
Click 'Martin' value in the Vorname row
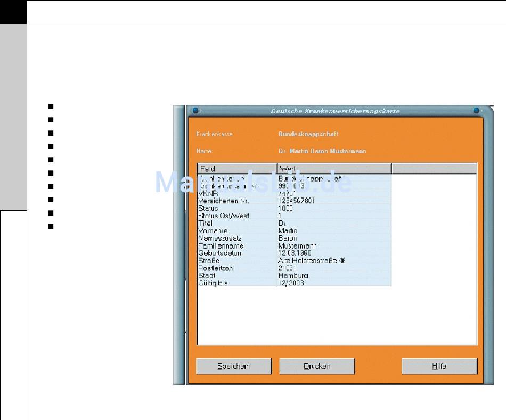pos(288,230)
